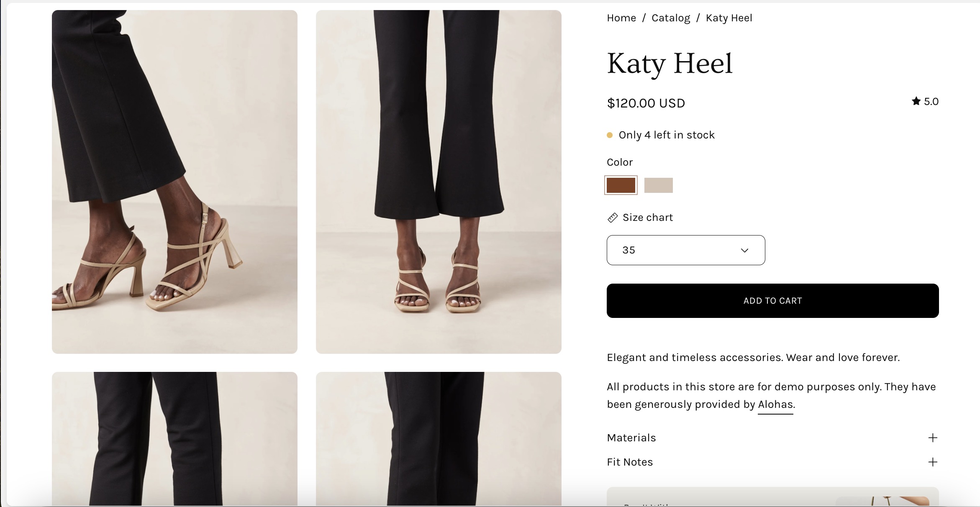Follow the Alohas link
The width and height of the screenshot is (980, 507).
tap(775, 405)
